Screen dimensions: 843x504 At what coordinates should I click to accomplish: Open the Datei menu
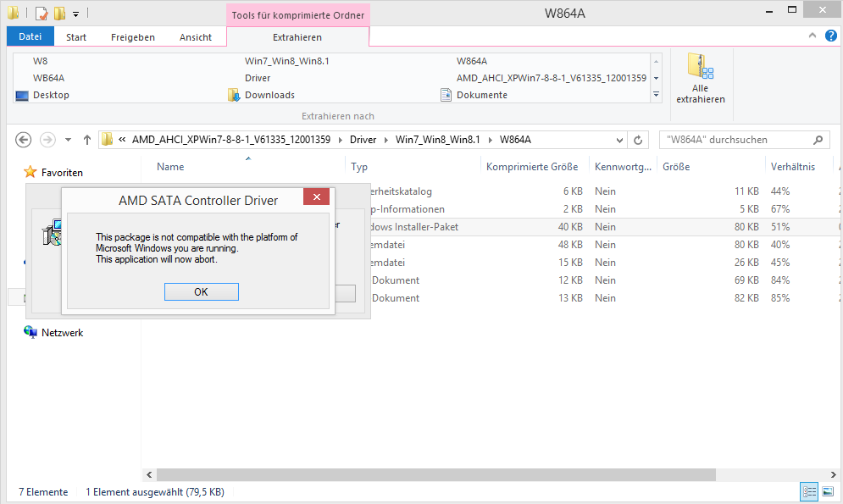pos(31,36)
